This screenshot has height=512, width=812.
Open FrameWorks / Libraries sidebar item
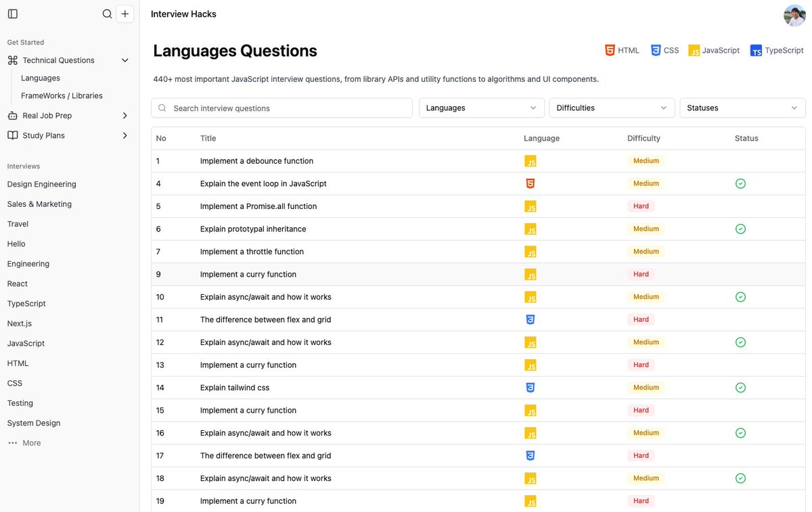click(62, 95)
